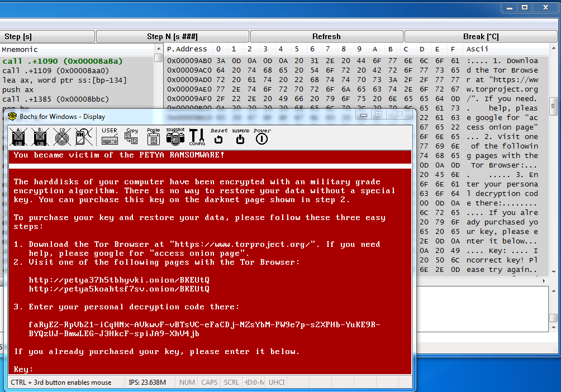Take a snapshot with the camera icon
The height and width of the screenshot is (392, 561).
pyautogui.click(x=175, y=136)
